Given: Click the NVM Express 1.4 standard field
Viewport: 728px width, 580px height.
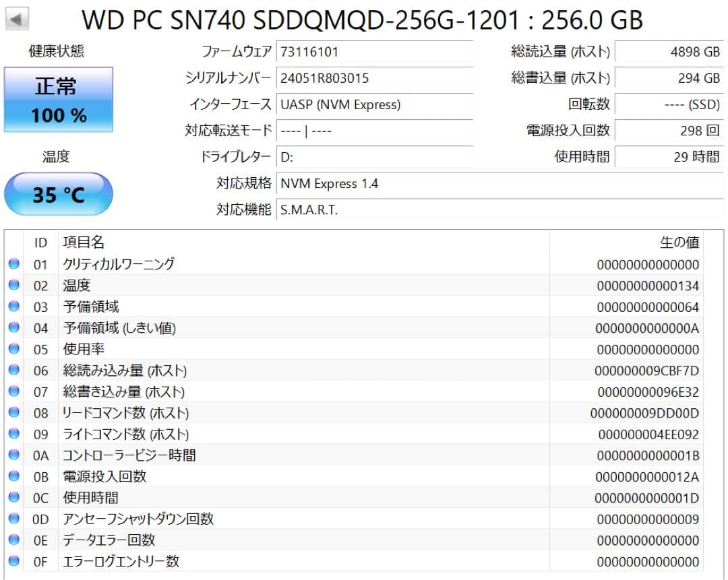Looking at the screenshot, I should [500, 183].
